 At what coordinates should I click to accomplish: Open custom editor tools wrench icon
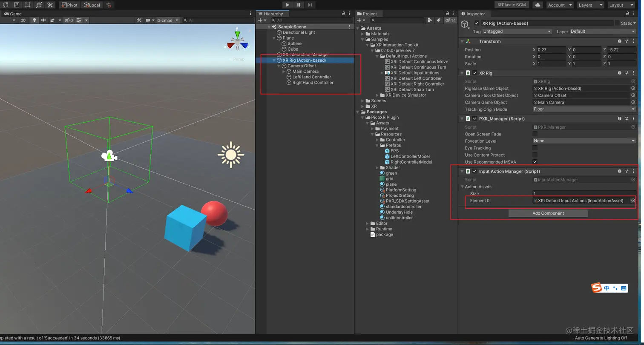click(x=50, y=5)
